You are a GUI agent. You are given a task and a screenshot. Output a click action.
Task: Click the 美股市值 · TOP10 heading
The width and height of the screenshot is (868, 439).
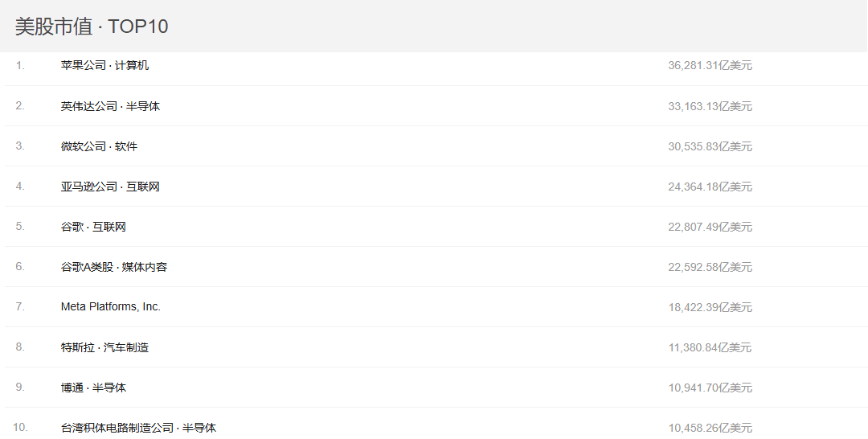coord(92,26)
